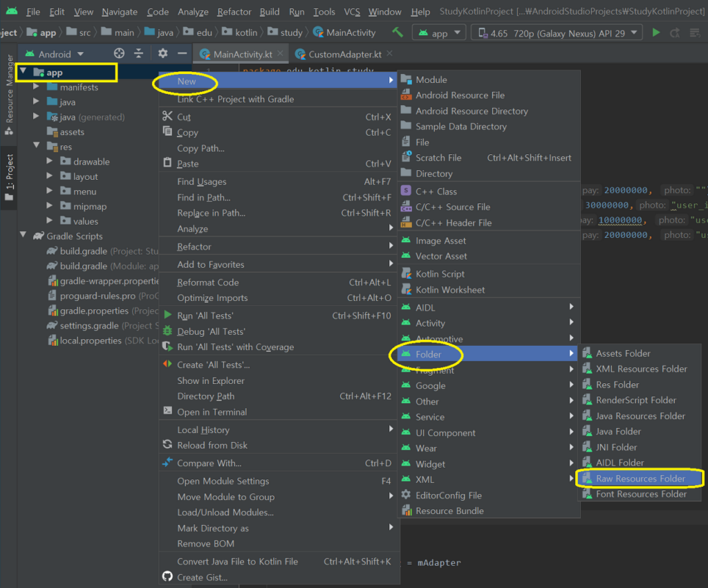Toggle the 1: Project tool window

(9, 176)
